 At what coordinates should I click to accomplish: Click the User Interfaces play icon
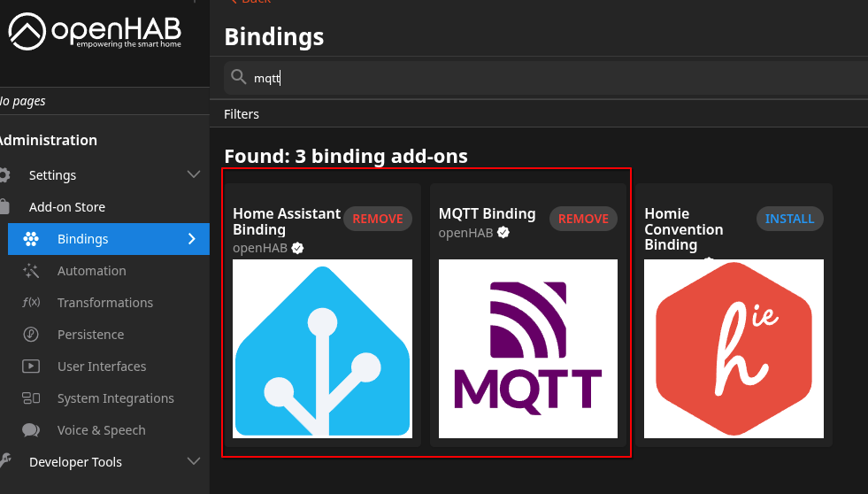pos(31,366)
